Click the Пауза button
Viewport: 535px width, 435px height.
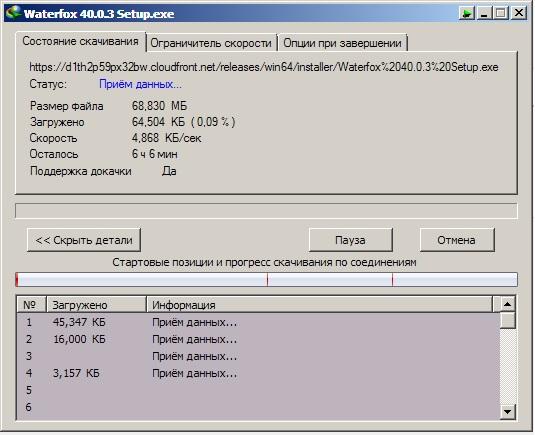click(x=350, y=240)
